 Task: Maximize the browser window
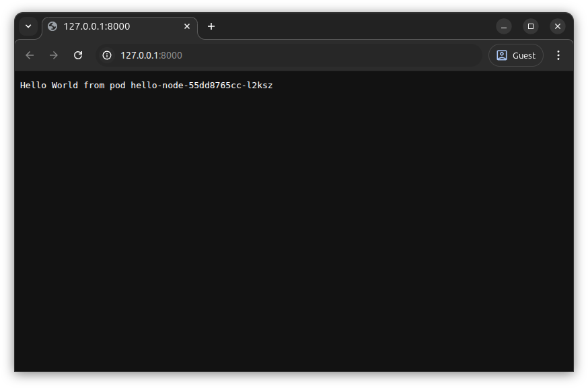(x=531, y=26)
